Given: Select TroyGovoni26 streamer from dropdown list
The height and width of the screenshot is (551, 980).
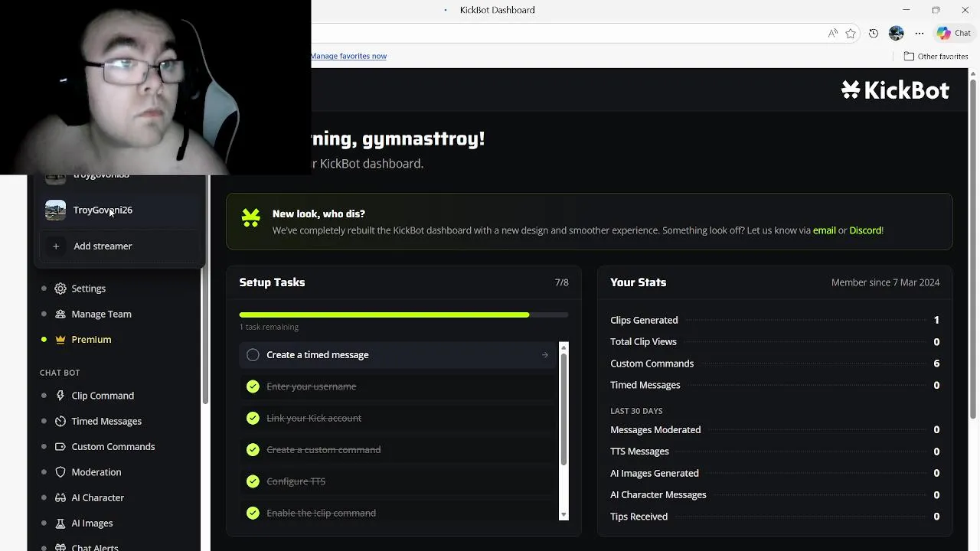Looking at the screenshot, I should pos(119,210).
